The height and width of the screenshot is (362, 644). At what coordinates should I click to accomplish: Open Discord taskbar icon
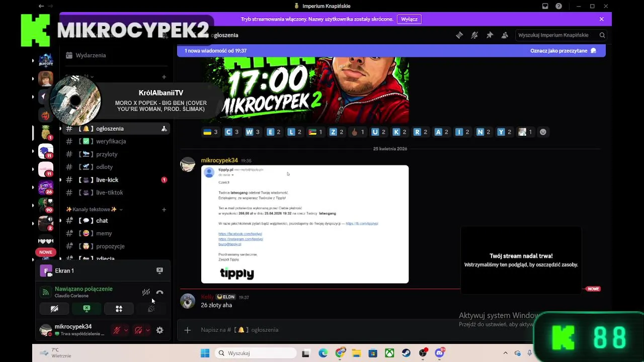pyautogui.click(x=440, y=353)
